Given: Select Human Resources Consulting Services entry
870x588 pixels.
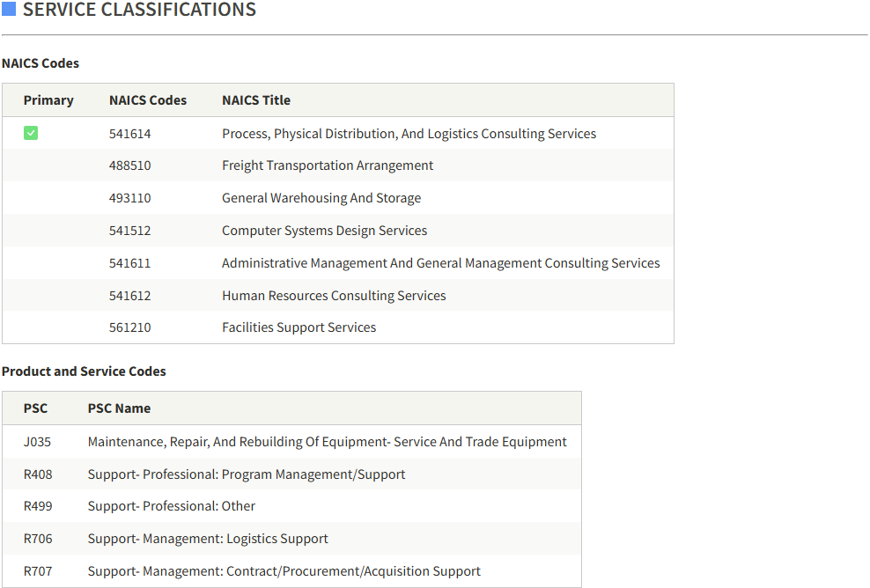Looking at the screenshot, I should [334, 296].
